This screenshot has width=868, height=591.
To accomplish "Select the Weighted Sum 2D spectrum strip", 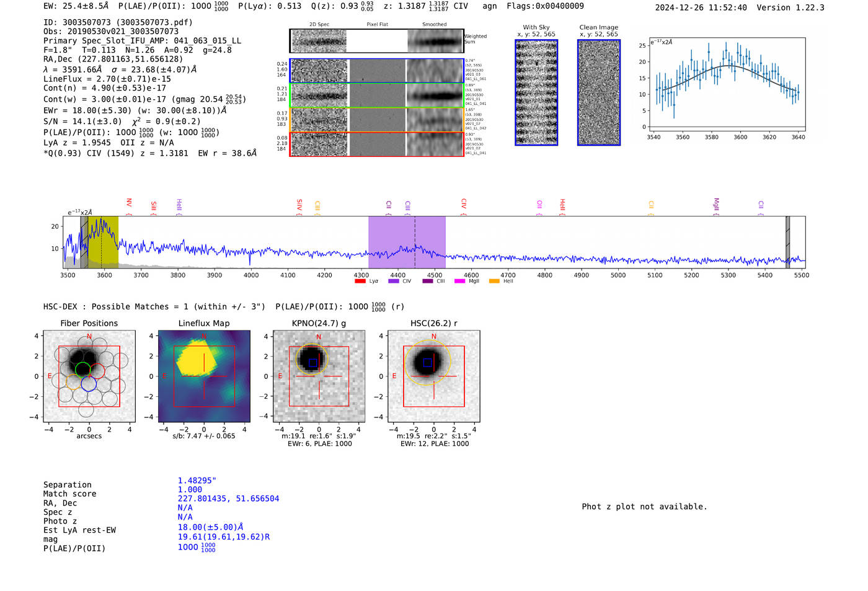I will tap(377, 41).
